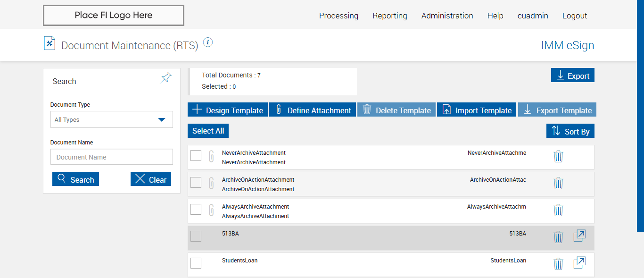Click paperclip icon on NeverArchiveAttachment row
The width and height of the screenshot is (644, 278).
pos(212,156)
